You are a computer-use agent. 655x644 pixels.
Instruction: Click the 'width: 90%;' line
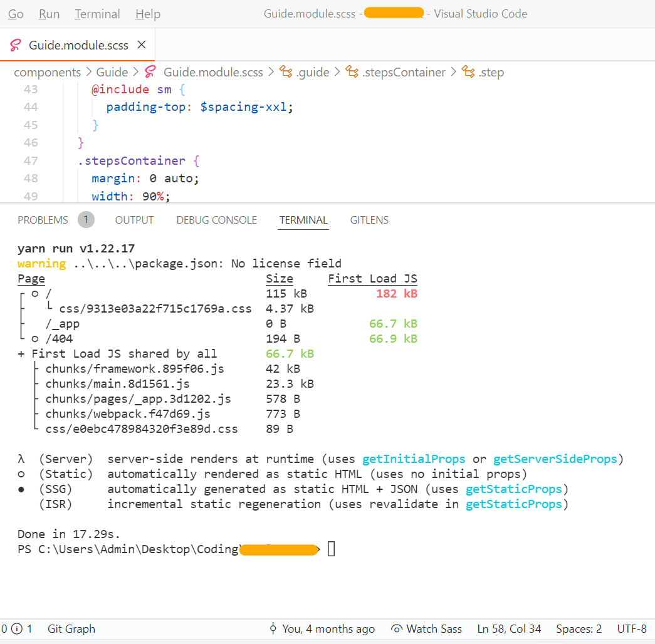(x=131, y=196)
